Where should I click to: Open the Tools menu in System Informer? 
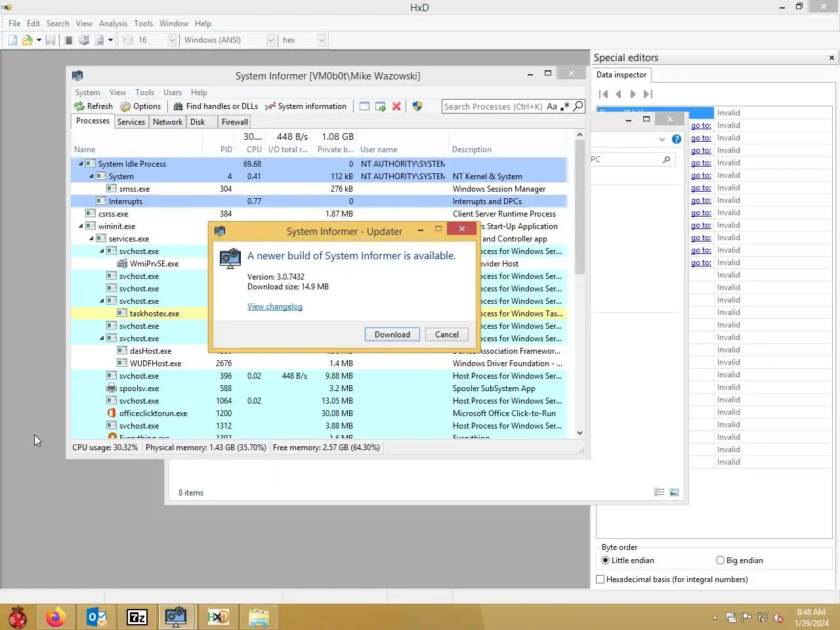point(144,93)
